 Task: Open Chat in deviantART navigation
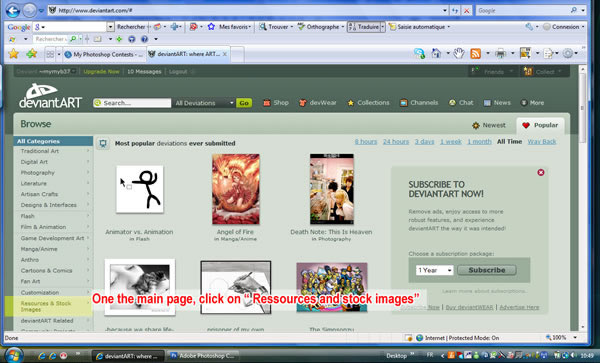tap(461, 103)
